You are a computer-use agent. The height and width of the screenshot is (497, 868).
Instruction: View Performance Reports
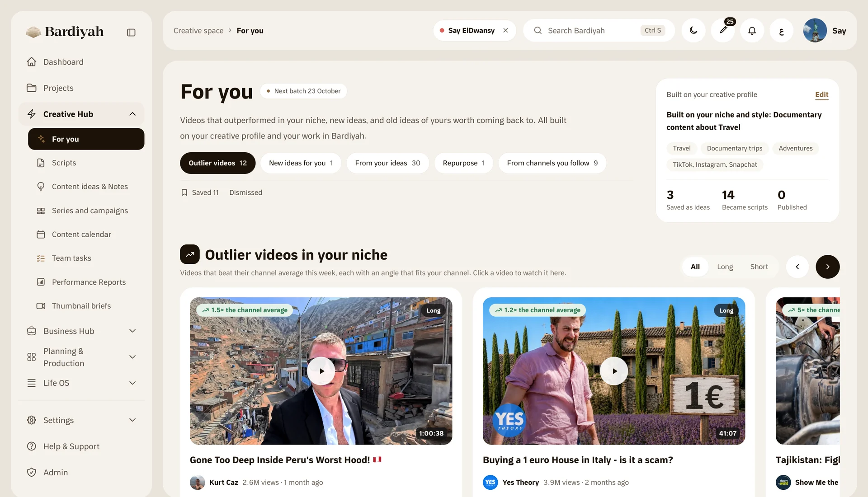pyautogui.click(x=86, y=282)
